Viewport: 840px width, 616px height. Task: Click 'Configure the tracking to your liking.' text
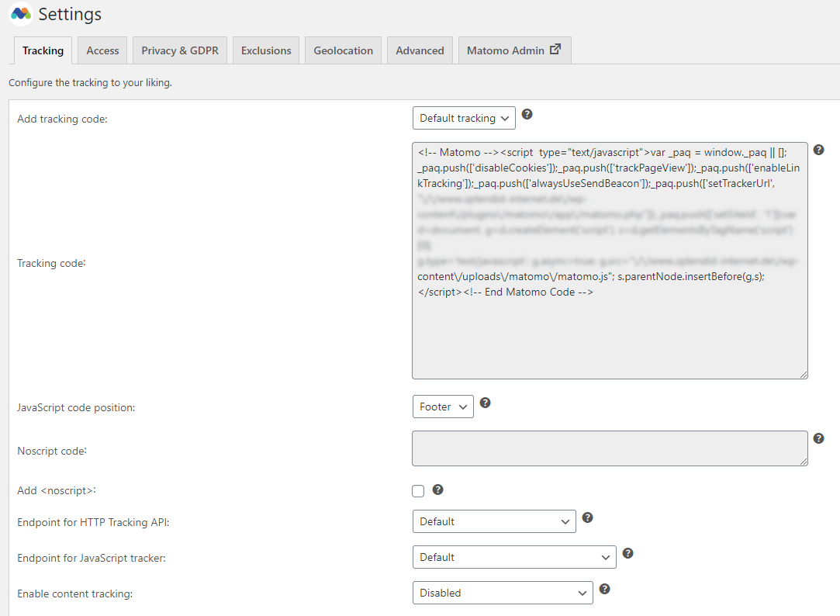90,82
